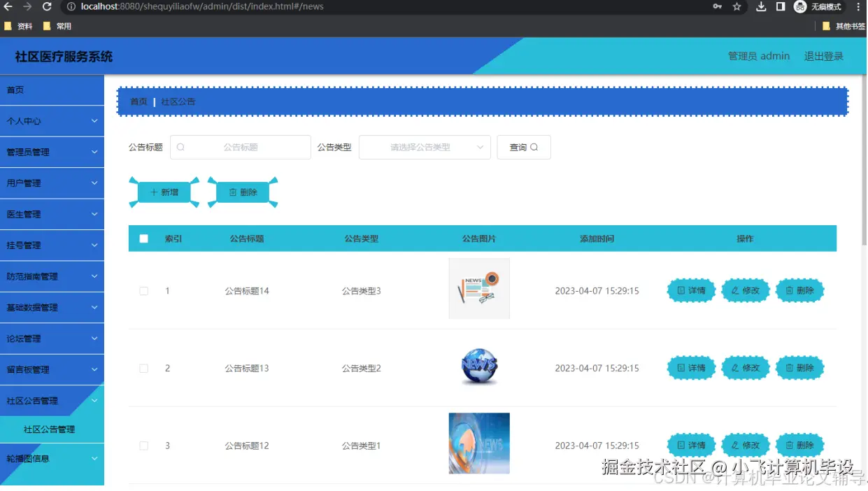Open the saved password key icon

(718, 6)
